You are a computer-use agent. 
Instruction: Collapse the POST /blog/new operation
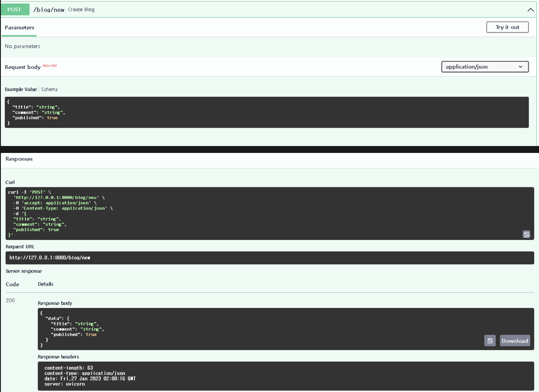pyautogui.click(x=530, y=9)
